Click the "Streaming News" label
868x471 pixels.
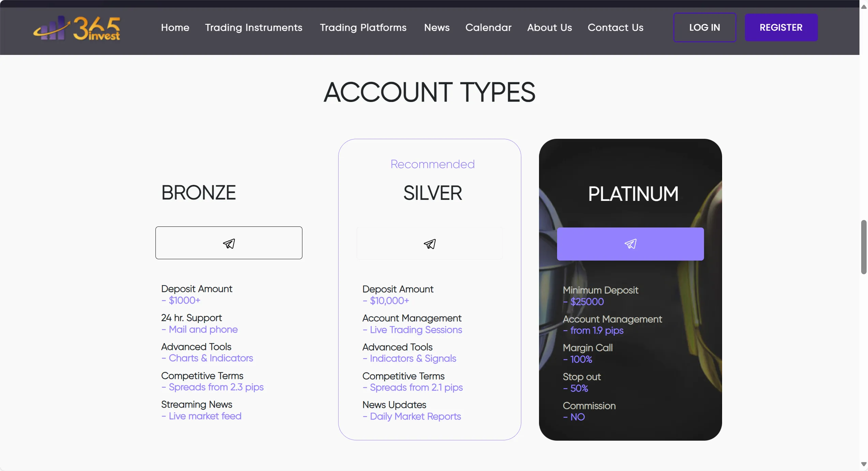[197, 404]
